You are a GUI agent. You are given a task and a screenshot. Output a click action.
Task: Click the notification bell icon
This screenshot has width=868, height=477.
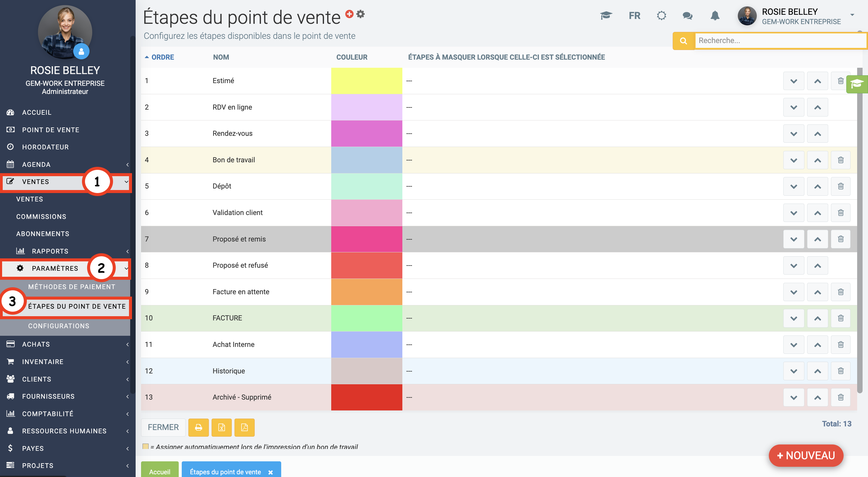click(715, 15)
